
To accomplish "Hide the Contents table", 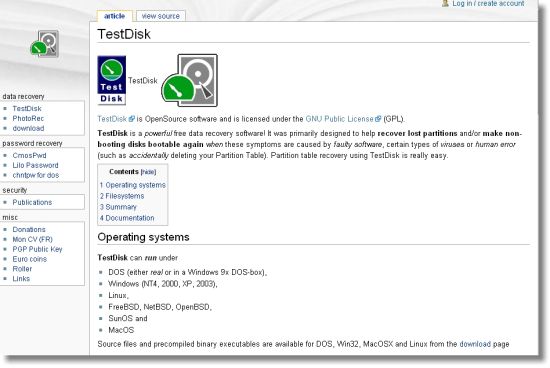I will pyautogui.click(x=148, y=172).
